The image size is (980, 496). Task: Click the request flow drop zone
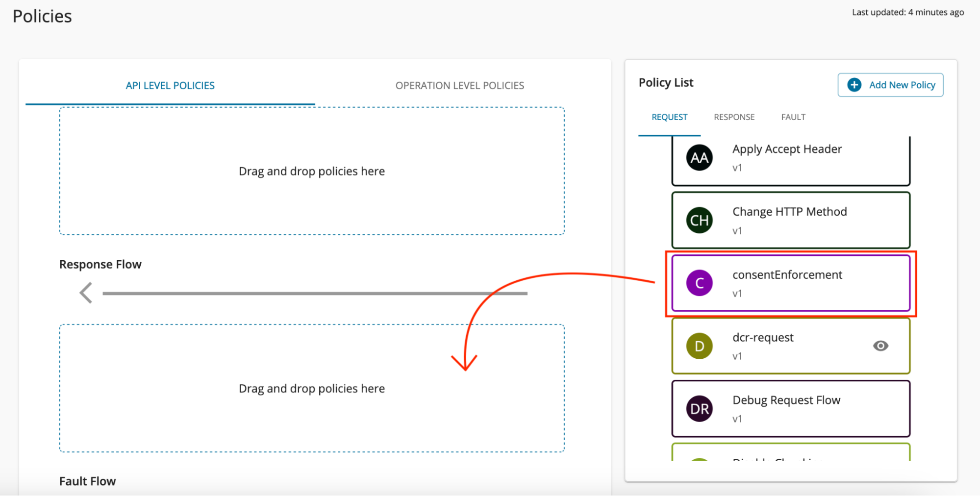312,171
